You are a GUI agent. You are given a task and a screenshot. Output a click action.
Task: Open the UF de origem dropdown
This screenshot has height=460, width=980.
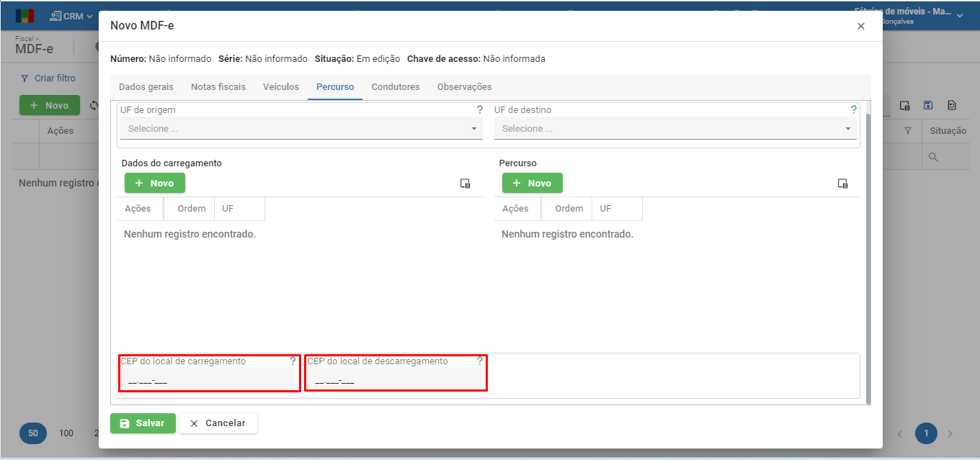(x=301, y=129)
